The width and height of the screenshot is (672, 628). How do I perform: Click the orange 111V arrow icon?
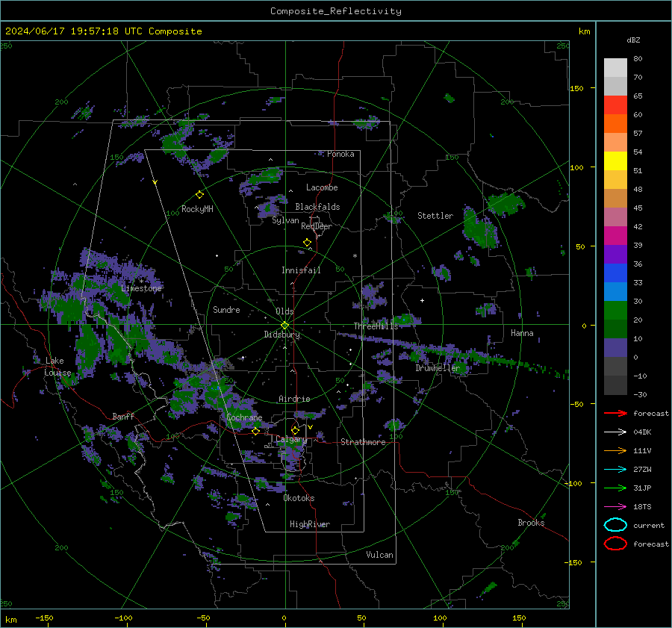coord(615,450)
